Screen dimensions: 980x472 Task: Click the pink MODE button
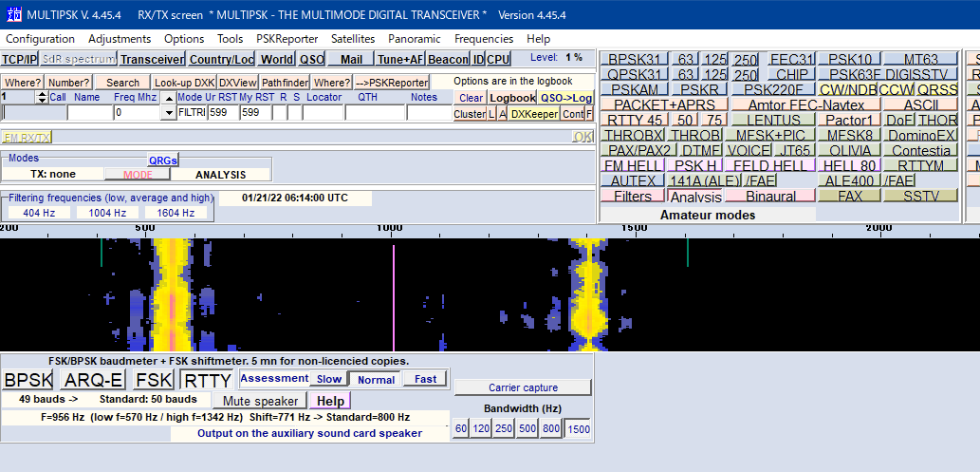click(138, 175)
